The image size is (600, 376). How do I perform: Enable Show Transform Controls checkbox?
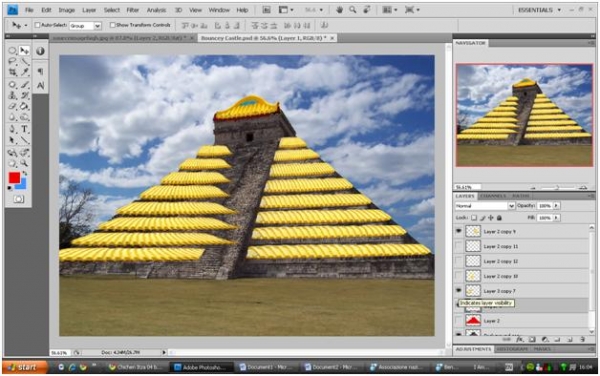coord(112,25)
